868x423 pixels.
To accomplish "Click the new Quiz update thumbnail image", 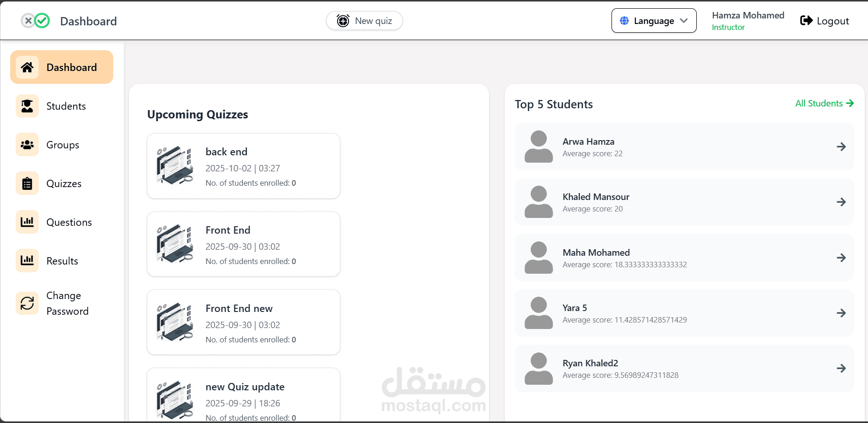I will click(x=175, y=400).
